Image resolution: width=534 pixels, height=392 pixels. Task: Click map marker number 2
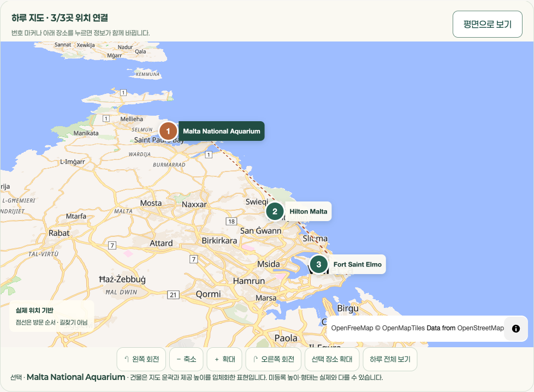point(275,211)
